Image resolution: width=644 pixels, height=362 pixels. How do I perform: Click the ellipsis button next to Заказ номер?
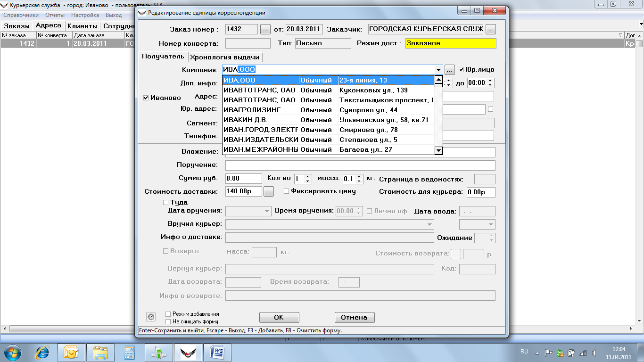(265, 29)
